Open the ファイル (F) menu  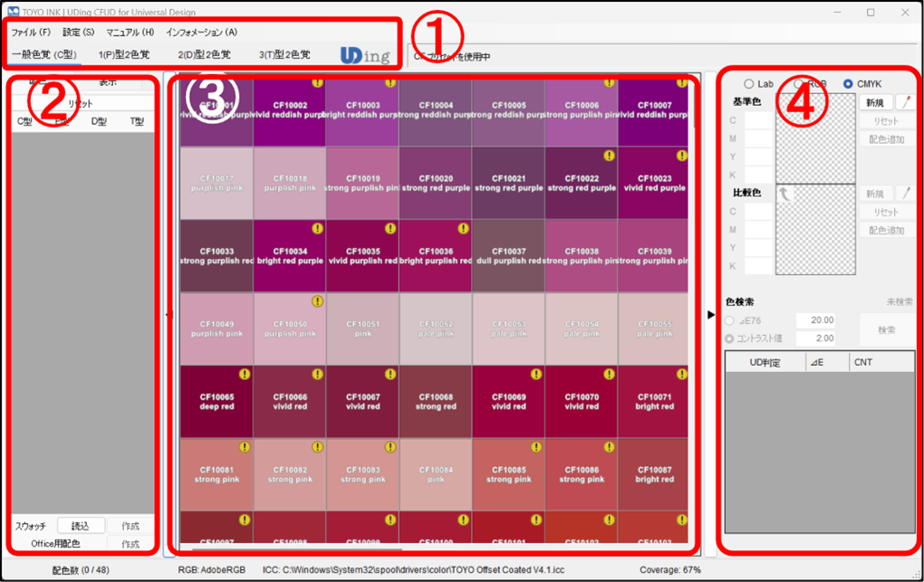click(x=31, y=33)
